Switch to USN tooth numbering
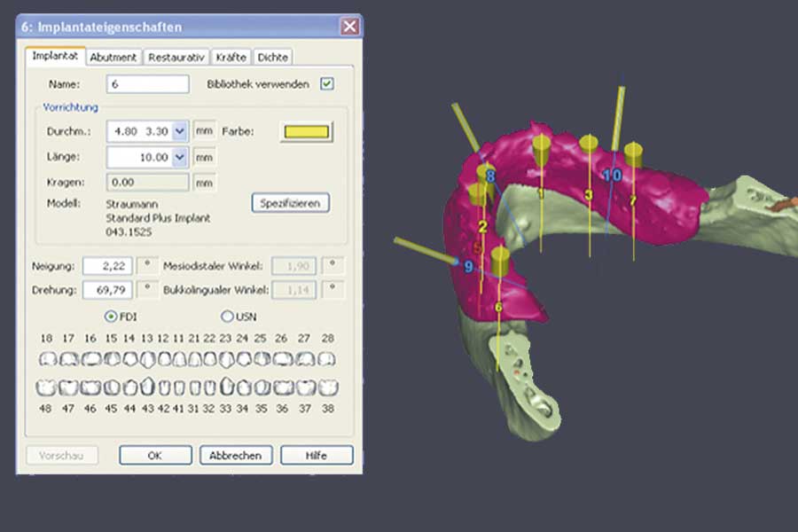 [226, 316]
